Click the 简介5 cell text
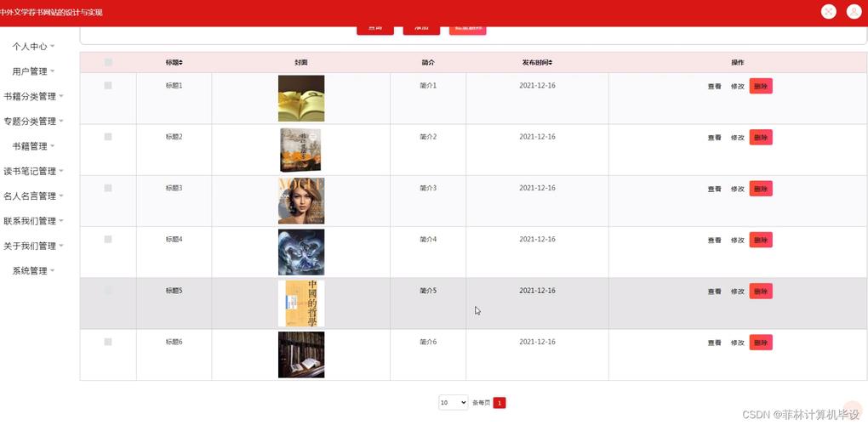868x425 pixels. 428,291
